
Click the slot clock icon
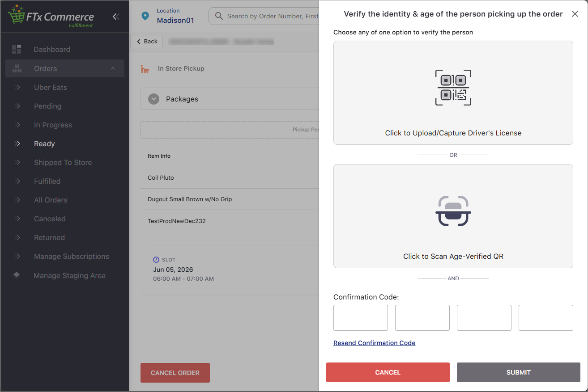coord(156,260)
